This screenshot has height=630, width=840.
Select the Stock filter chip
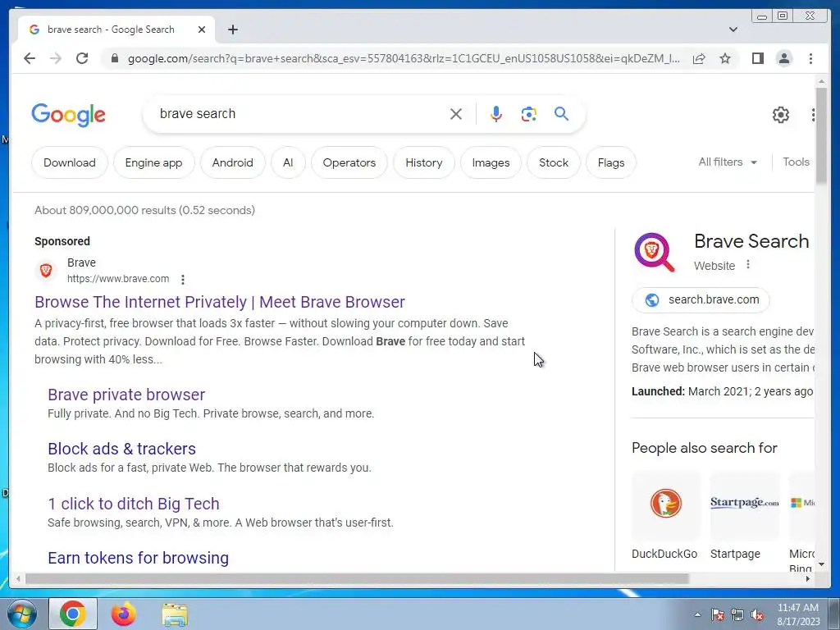click(x=554, y=162)
